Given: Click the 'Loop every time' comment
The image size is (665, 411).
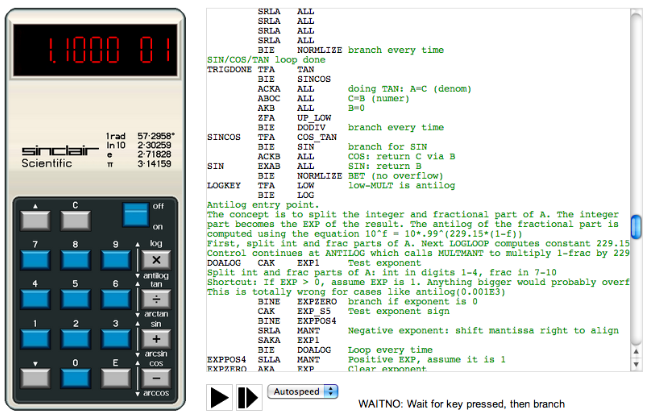Looking at the screenshot, I should click(x=390, y=350).
